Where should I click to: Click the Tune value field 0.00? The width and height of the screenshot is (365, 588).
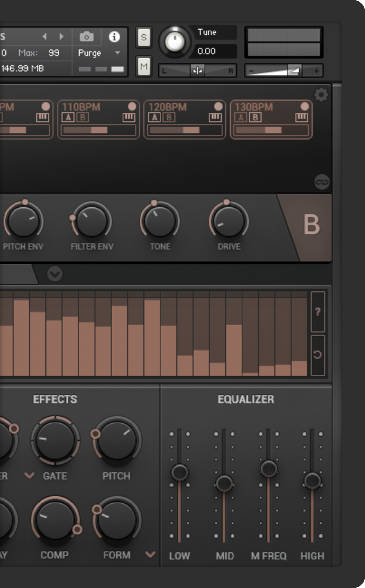[213, 51]
